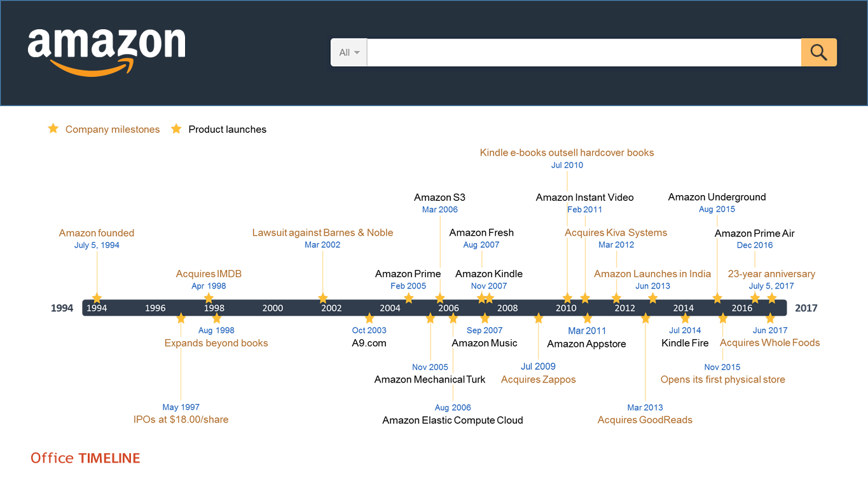This screenshot has height=488, width=868.
Task: Click the Amazon founded star marker
Action: pos(97,298)
